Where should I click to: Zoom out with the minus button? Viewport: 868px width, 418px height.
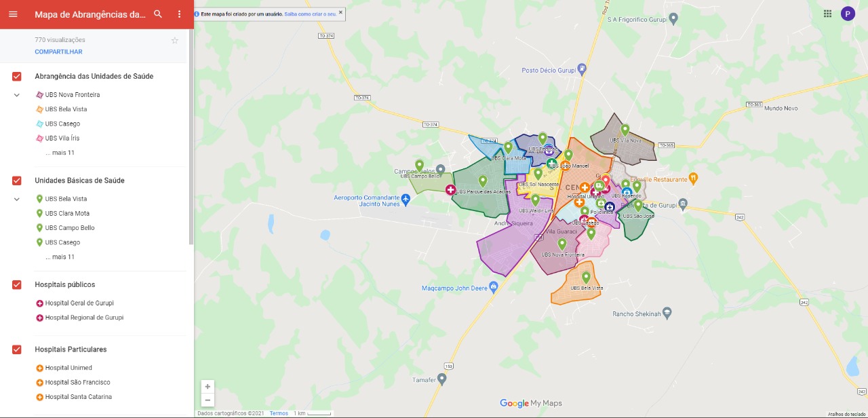point(208,400)
